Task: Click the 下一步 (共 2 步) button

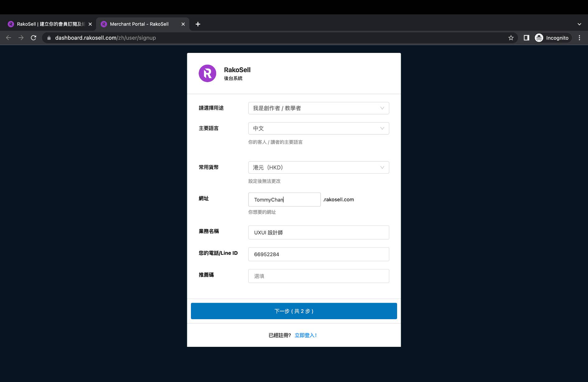Action: click(x=294, y=311)
